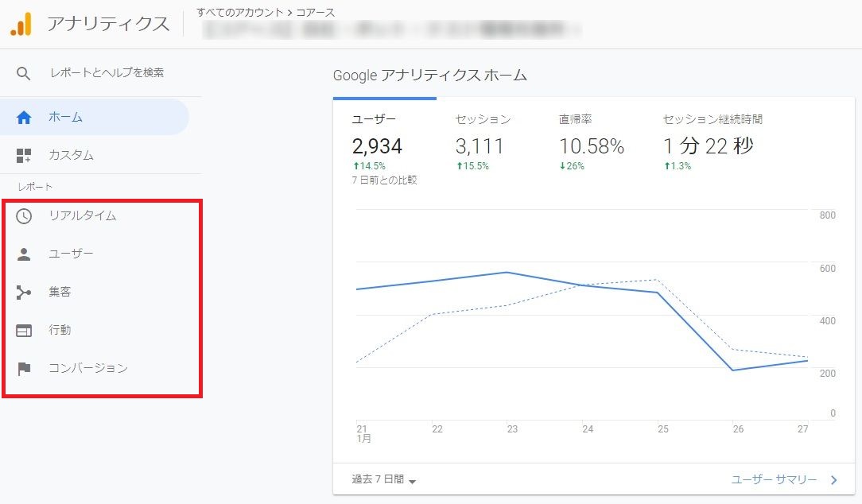Click the 行動 behavior window icon
Viewport: 862px width, 504px height.
click(x=24, y=330)
